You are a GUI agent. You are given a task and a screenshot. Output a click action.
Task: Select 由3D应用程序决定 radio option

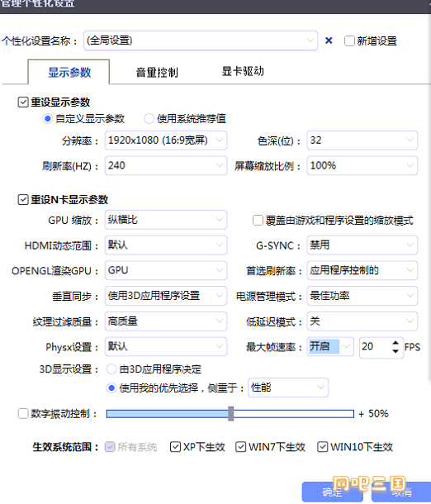click(x=111, y=369)
